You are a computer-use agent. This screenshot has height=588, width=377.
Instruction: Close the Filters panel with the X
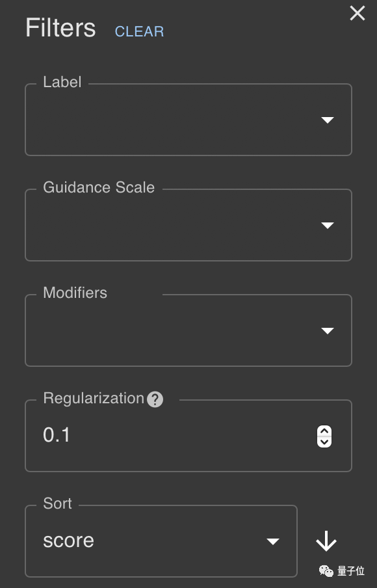pos(357,13)
